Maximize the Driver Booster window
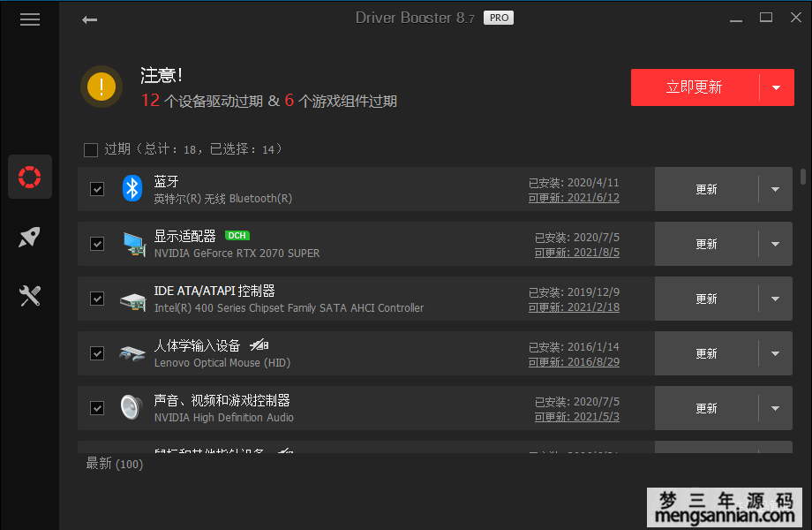Image resolution: width=812 pixels, height=530 pixels. click(766, 18)
